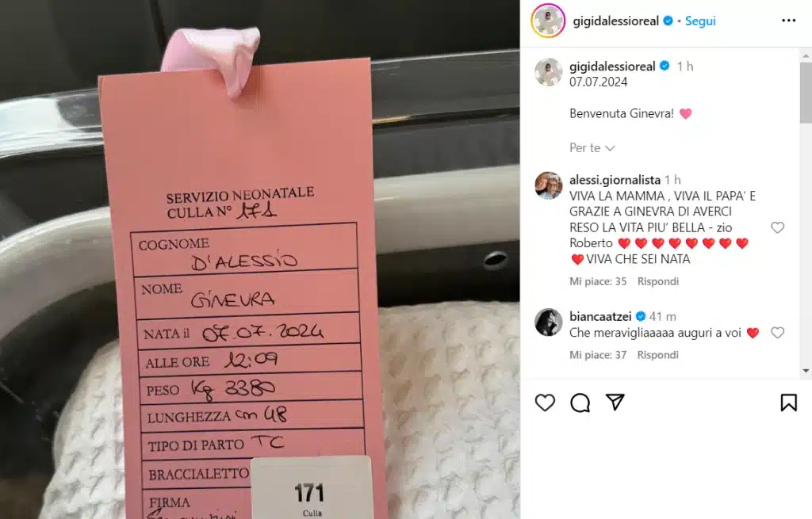Open alessi.giornalista's avatar
812x519 pixels.
549,185
